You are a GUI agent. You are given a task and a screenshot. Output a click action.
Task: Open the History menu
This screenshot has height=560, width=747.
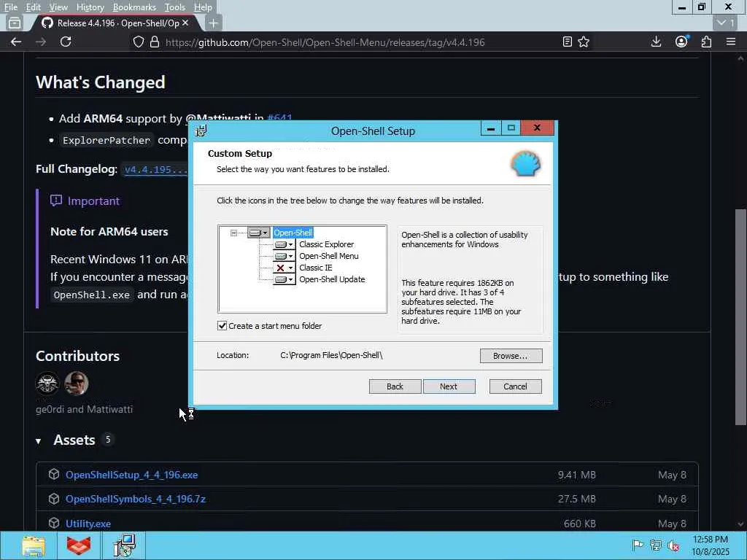pos(90,7)
